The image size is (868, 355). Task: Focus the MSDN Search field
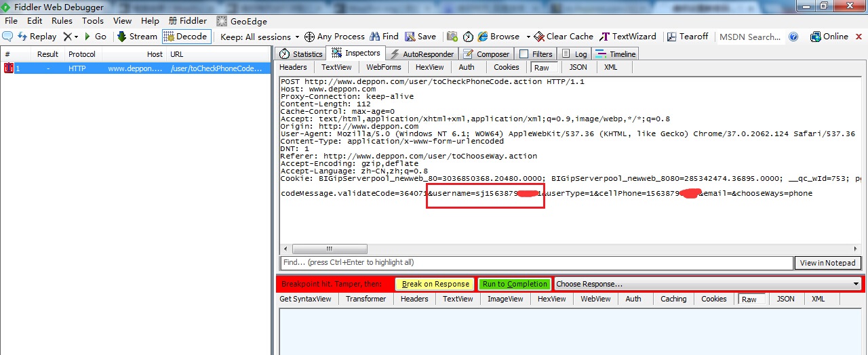(750, 37)
